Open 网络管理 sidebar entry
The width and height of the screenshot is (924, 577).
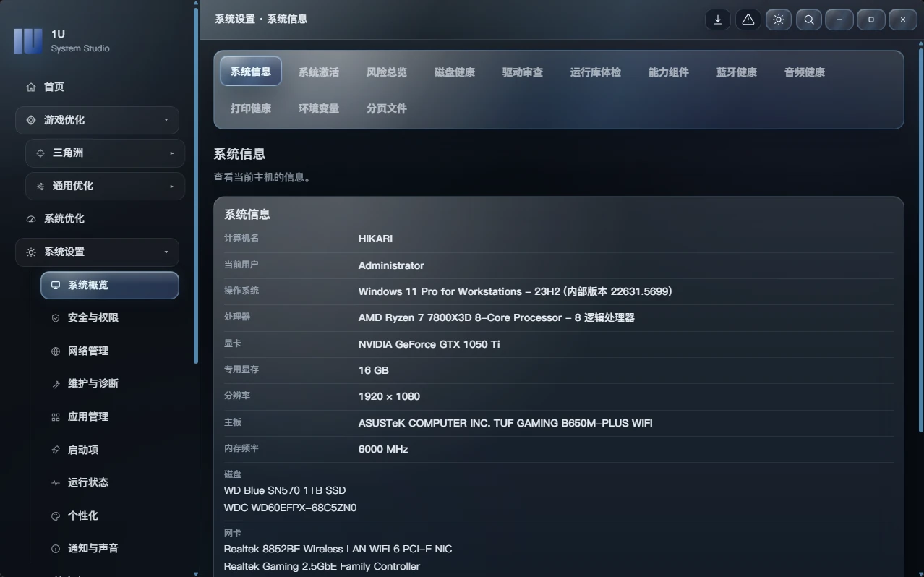109,351
